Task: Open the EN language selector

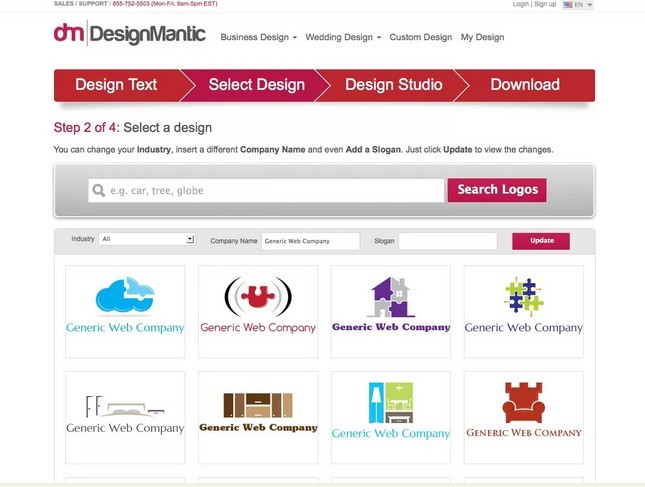Action: 578,5
